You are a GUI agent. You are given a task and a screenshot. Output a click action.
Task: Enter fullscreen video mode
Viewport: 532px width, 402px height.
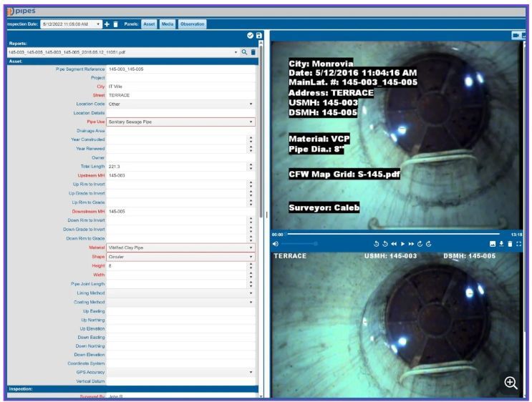[x=519, y=244]
